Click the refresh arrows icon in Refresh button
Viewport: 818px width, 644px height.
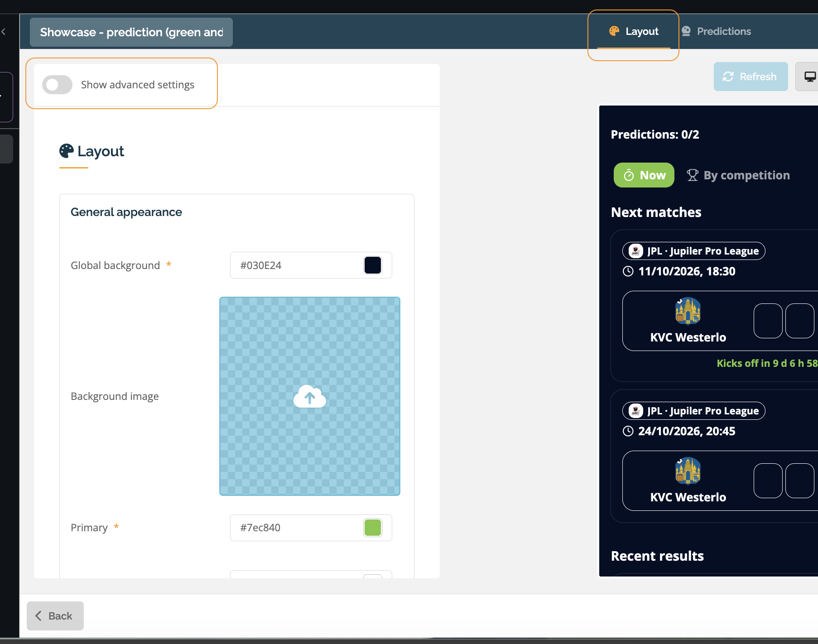click(x=728, y=77)
